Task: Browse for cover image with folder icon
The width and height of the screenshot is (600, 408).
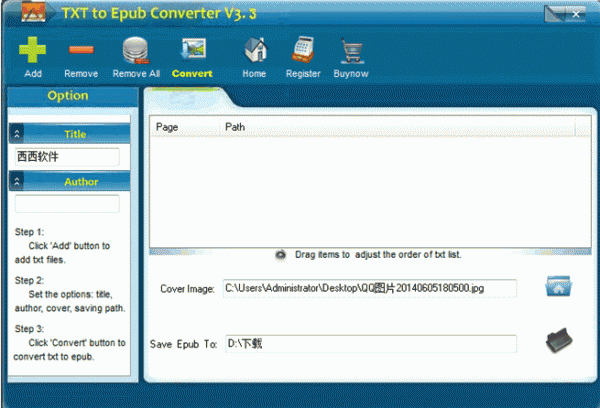Action: click(559, 286)
